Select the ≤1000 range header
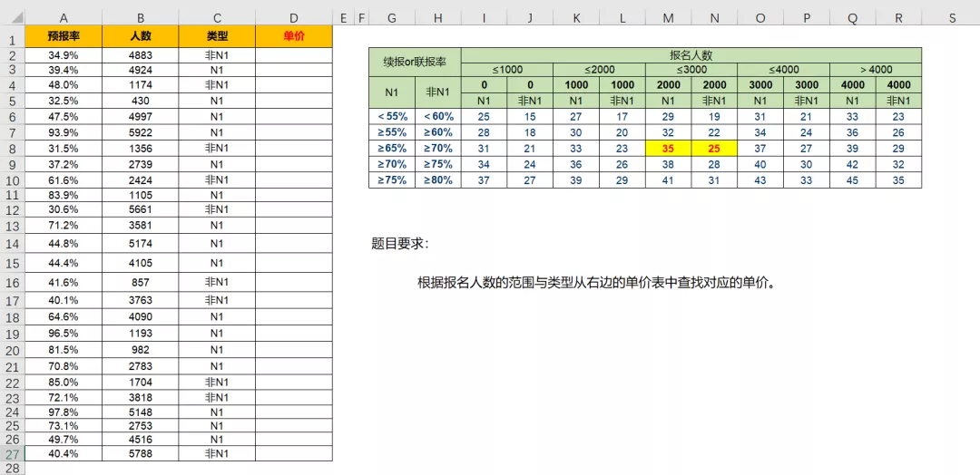The height and width of the screenshot is (475, 980). pyautogui.click(x=507, y=69)
